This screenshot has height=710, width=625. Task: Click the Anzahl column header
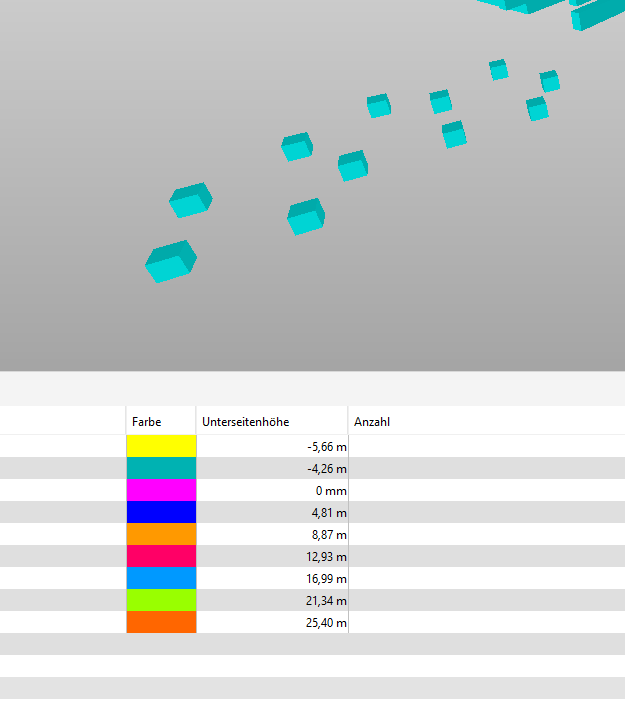point(486,421)
